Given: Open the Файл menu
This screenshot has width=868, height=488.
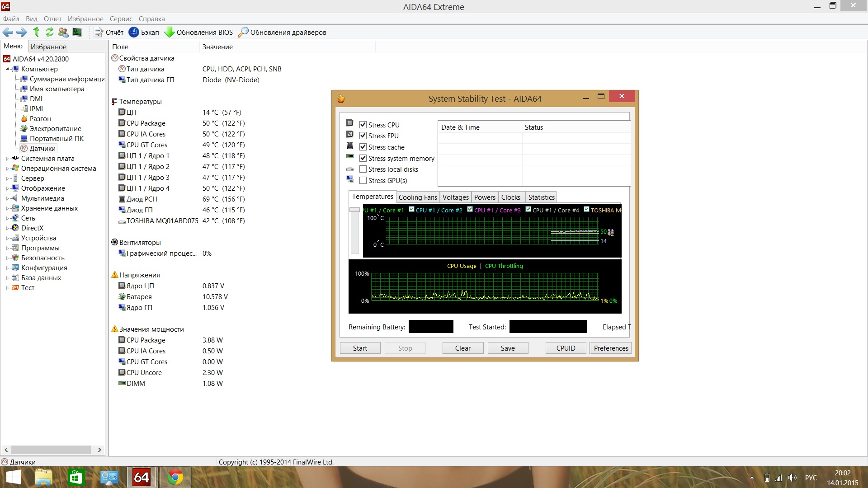Looking at the screenshot, I should pyautogui.click(x=11, y=19).
